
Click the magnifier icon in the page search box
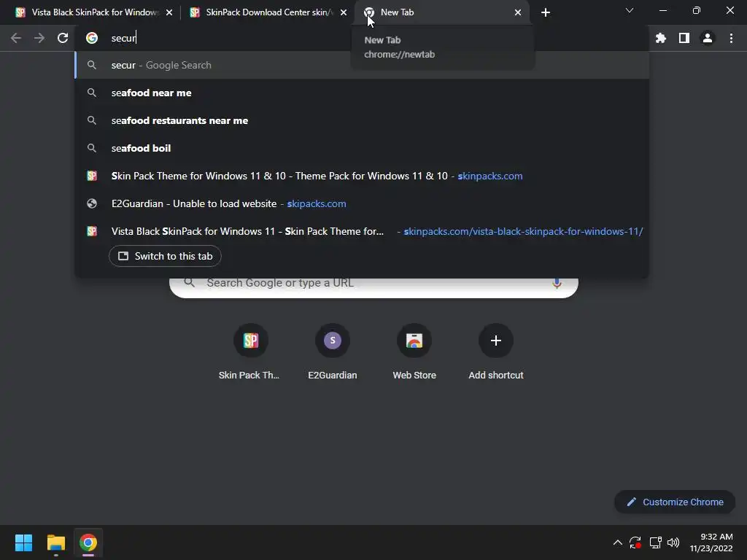pos(189,283)
